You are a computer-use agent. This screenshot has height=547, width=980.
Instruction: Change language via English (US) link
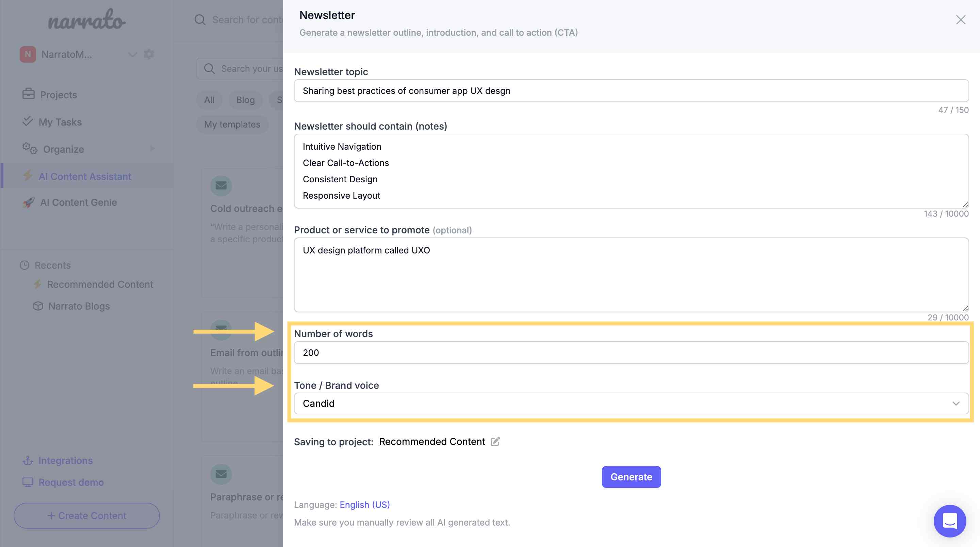click(x=364, y=504)
